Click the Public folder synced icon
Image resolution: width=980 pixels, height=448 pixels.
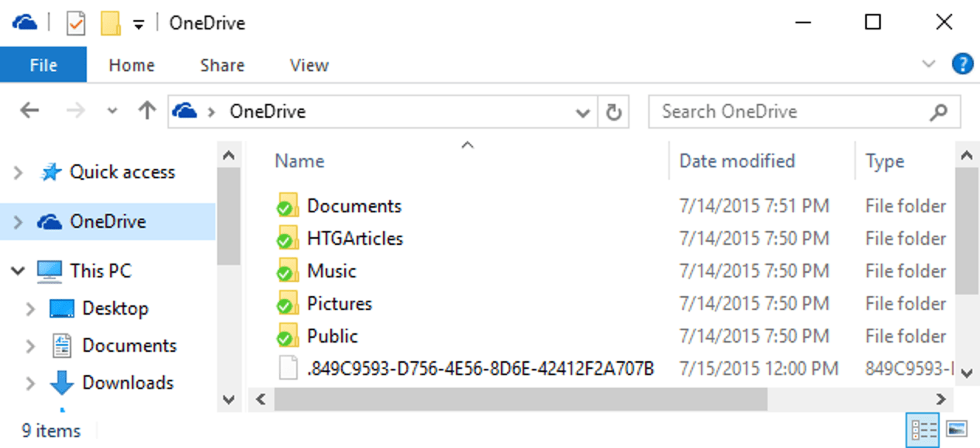[x=288, y=336]
